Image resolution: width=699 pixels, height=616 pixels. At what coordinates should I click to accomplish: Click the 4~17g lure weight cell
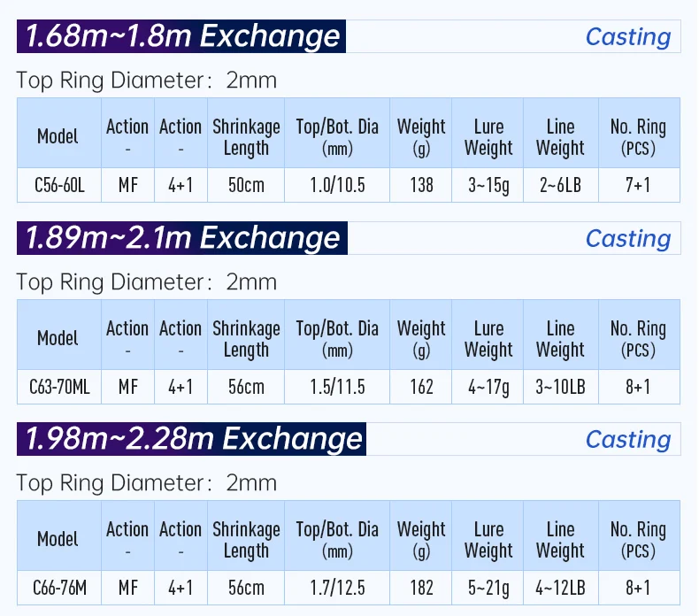(488, 387)
